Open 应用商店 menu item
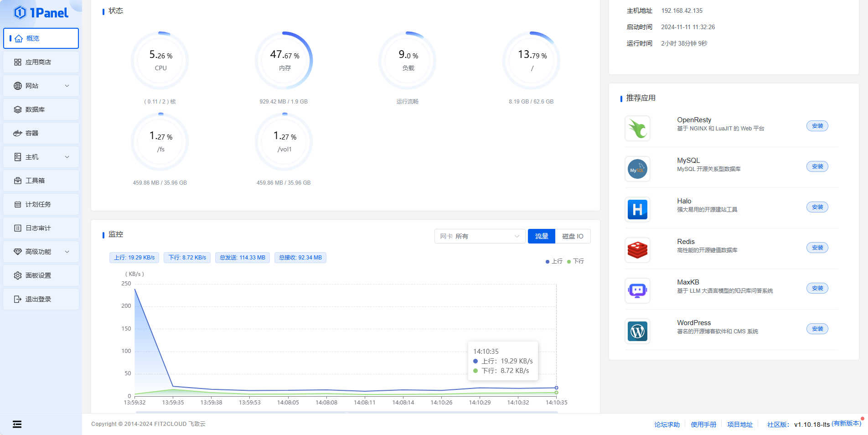Viewport: 868px width, 435px height. tap(41, 62)
